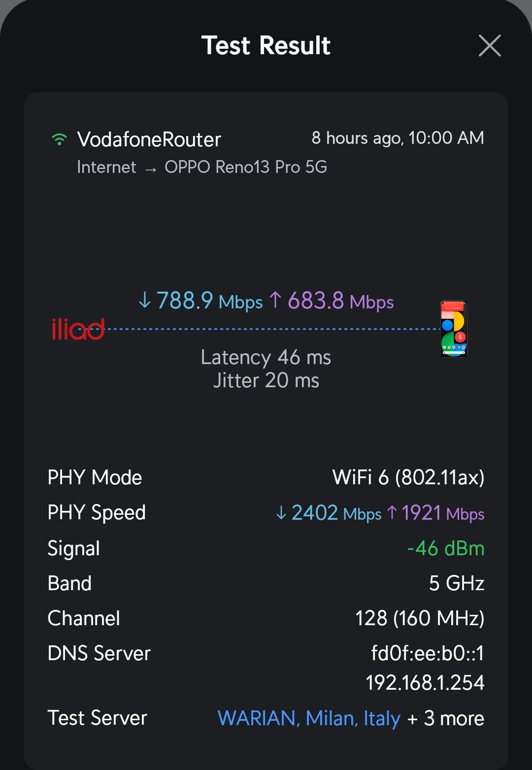This screenshot has height=770, width=532.
Task: Select the 192.168.1.254 DNS address
Action: (x=425, y=683)
